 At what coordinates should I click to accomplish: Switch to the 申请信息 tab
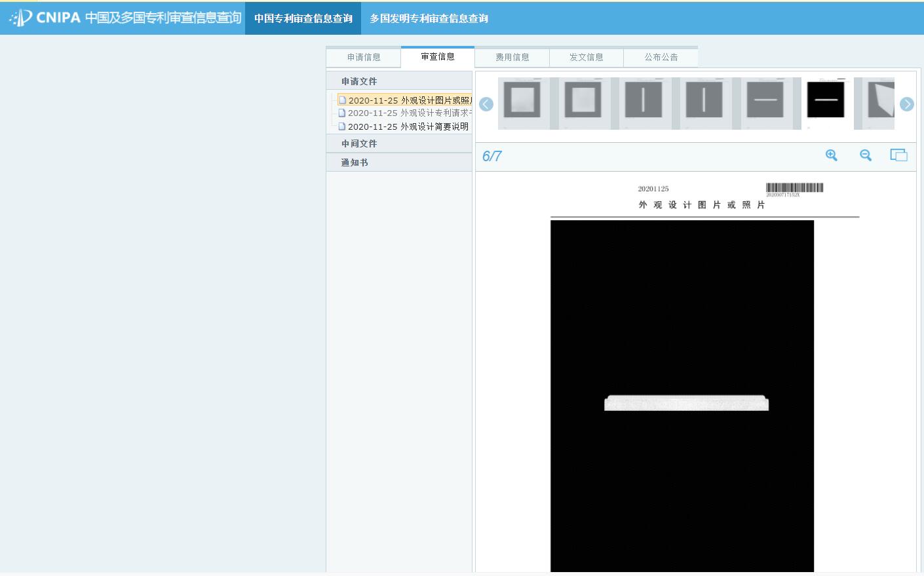click(x=364, y=57)
